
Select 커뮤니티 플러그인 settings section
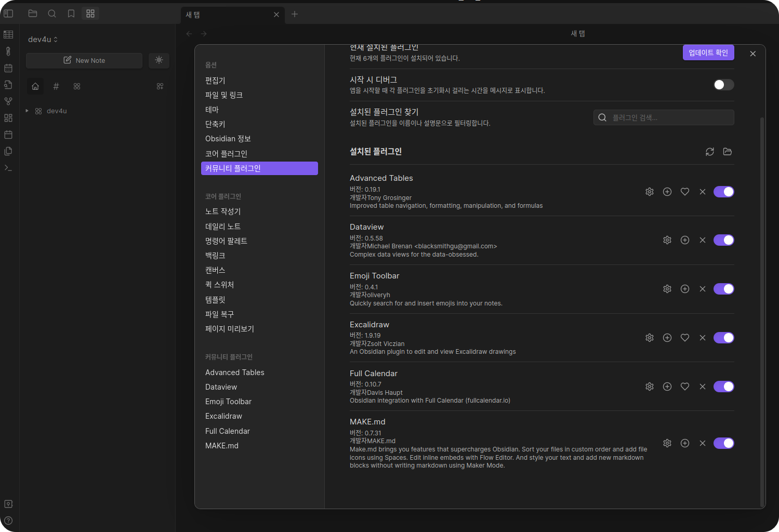coord(259,168)
